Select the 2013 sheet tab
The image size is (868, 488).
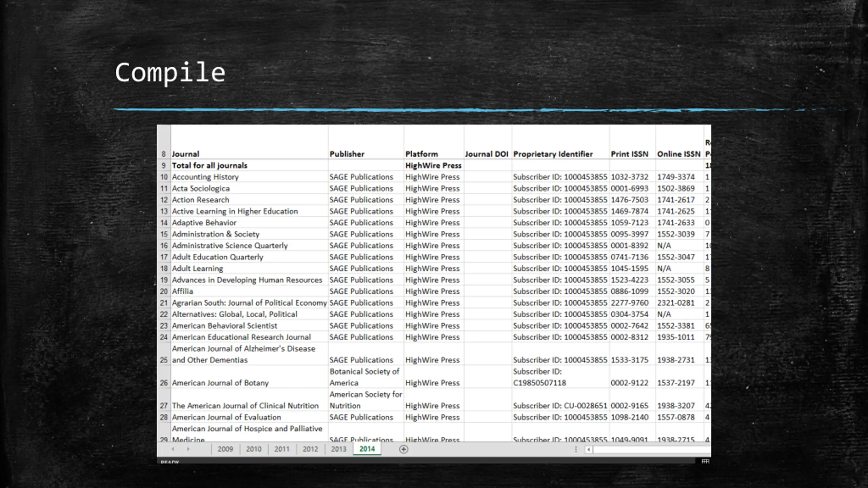(338, 449)
